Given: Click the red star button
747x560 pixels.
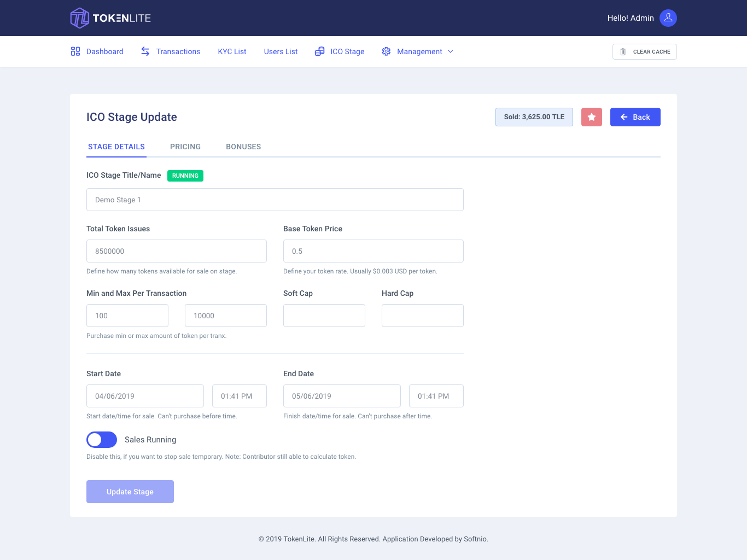Looking at the screenshot, I should (591, 117).
